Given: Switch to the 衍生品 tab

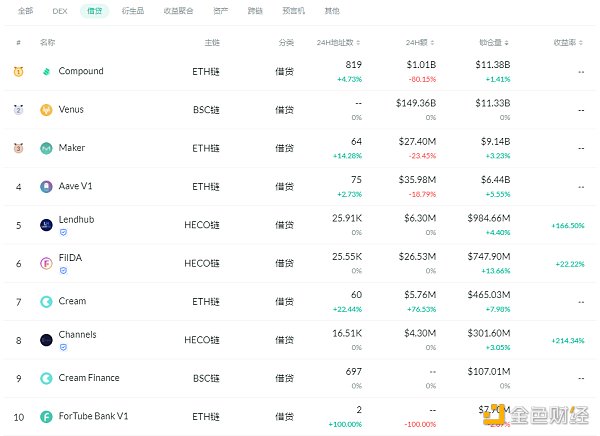Looking at the screenshot, I should [x=132, y=11].
